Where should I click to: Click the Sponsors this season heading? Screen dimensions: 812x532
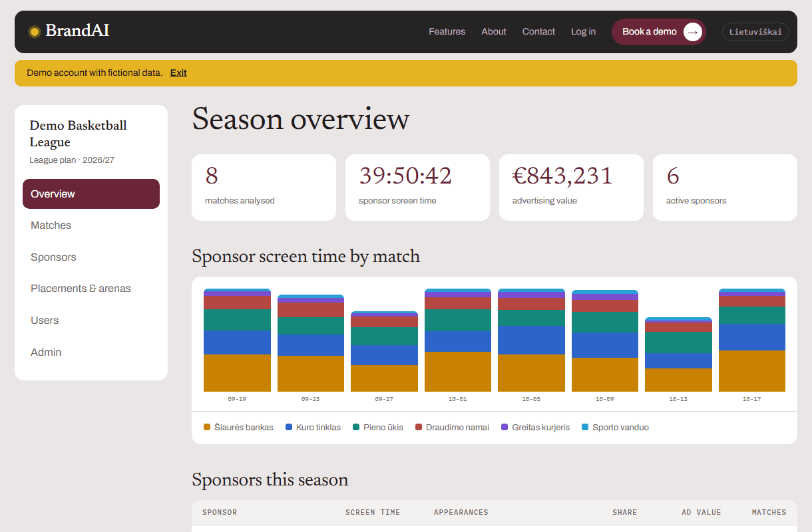pos(270,480)
